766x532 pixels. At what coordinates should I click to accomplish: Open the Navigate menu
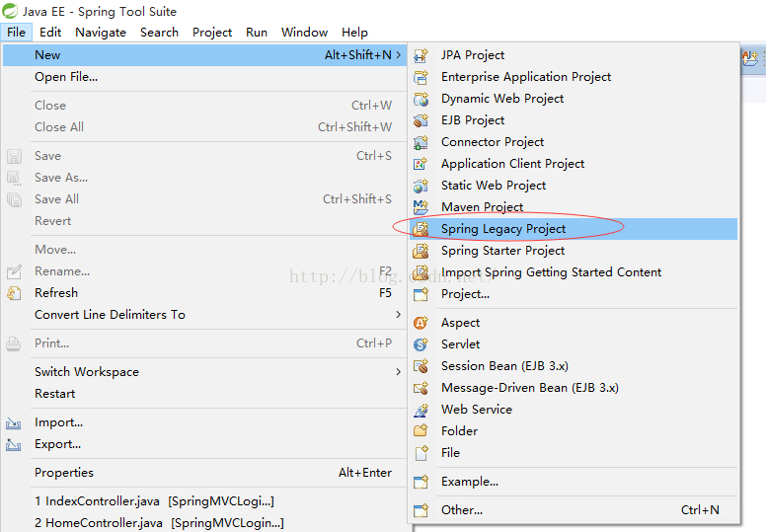(101, 33)
